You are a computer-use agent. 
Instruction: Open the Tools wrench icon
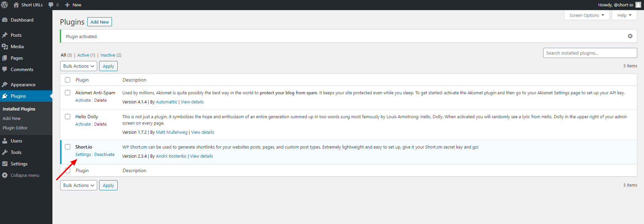[x=5, y=152]
